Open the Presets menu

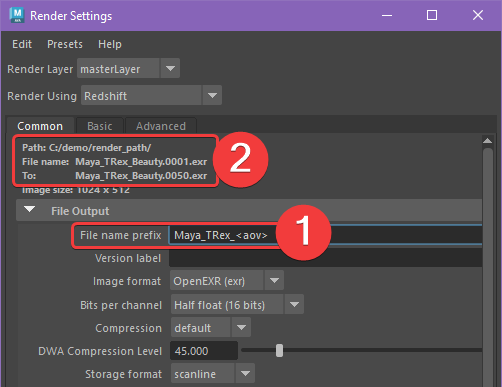(x=65, y=44)
